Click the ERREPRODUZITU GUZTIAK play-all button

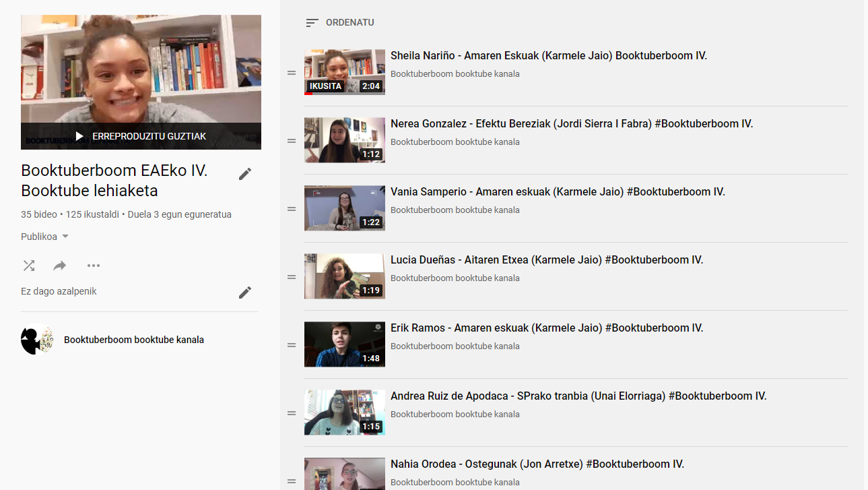pos(141,136)
